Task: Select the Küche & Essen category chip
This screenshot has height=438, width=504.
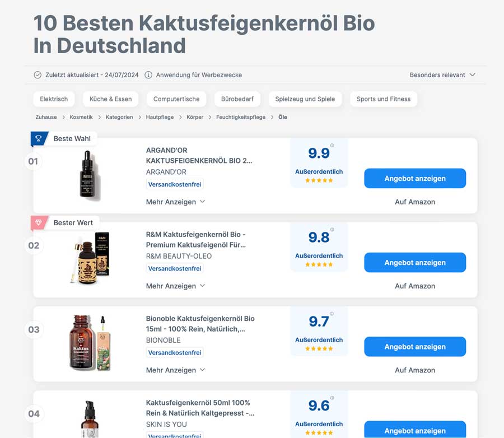Action: click(x=110, y=99)
